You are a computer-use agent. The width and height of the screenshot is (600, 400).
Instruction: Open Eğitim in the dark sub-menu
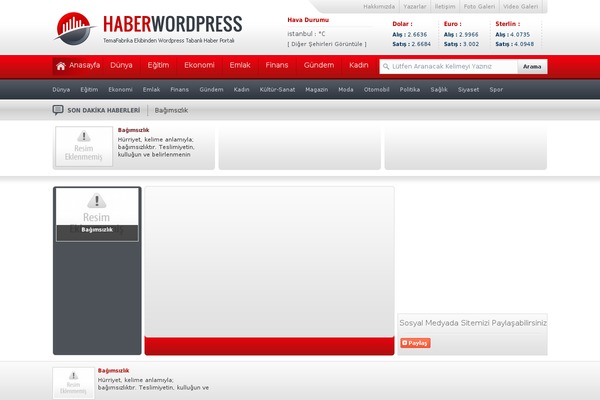click(x=89, y=90)
